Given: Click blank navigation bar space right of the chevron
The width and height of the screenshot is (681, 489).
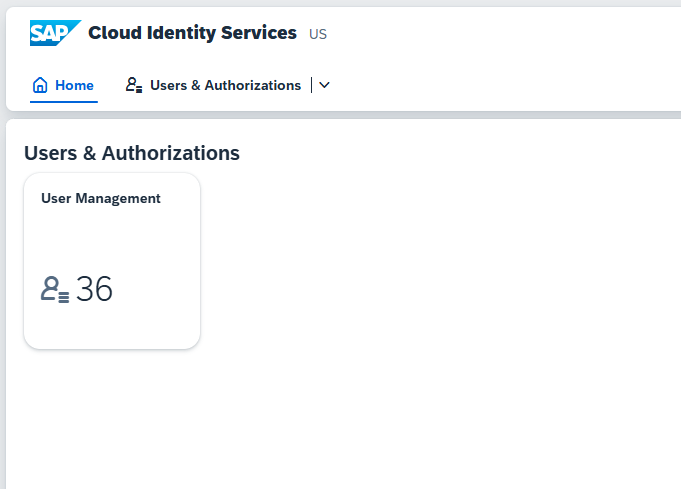Looking at the screenshot, I should click(499, 85).
